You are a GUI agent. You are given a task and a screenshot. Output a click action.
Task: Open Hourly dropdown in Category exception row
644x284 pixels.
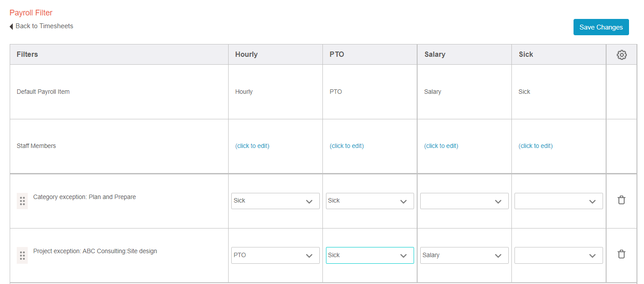click(275, 201)
